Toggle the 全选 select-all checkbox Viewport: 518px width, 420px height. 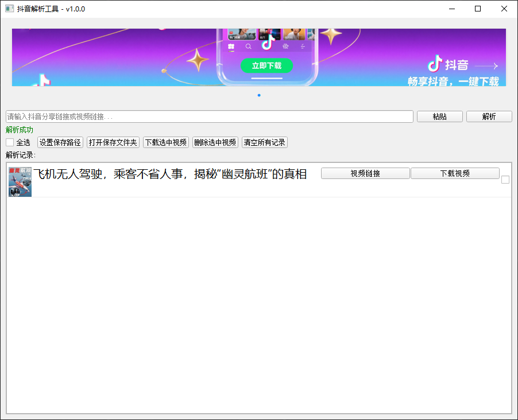coord(9,142)
